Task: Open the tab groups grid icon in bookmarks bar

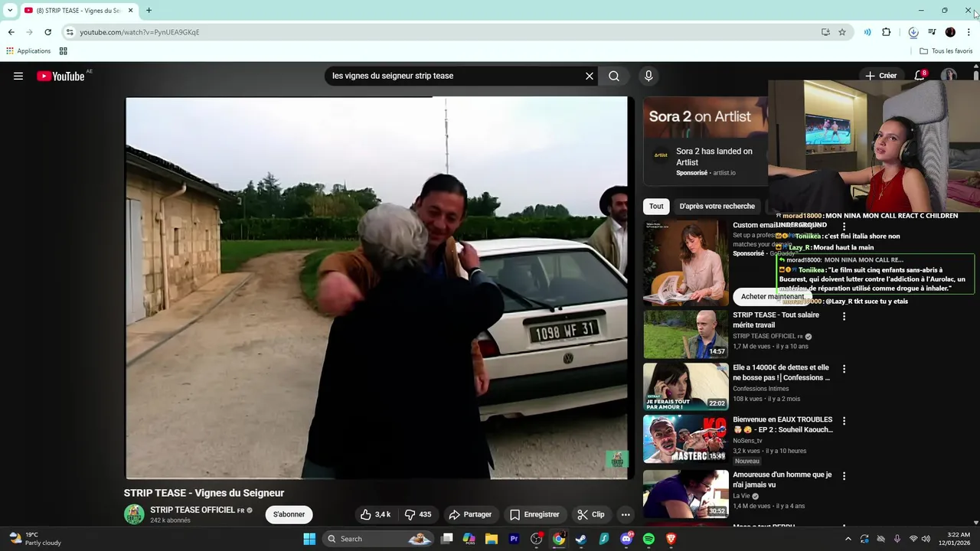Action: tap(64, 51)
